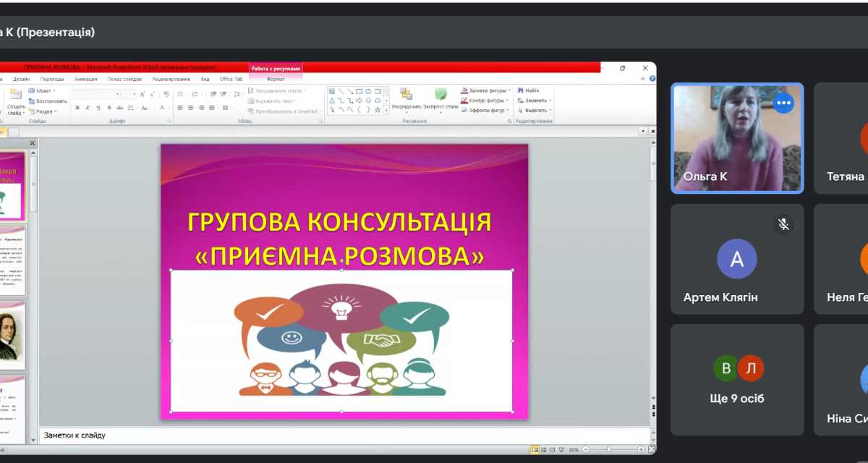Click the bold (Ж) formatting icon
868x463 pixels.
tap(77, 108)
